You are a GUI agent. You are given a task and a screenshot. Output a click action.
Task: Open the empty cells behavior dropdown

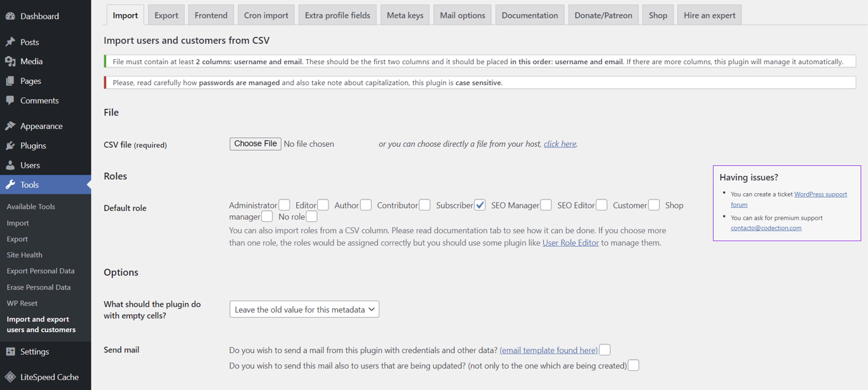pyautogui.click(x=304, y=309)
